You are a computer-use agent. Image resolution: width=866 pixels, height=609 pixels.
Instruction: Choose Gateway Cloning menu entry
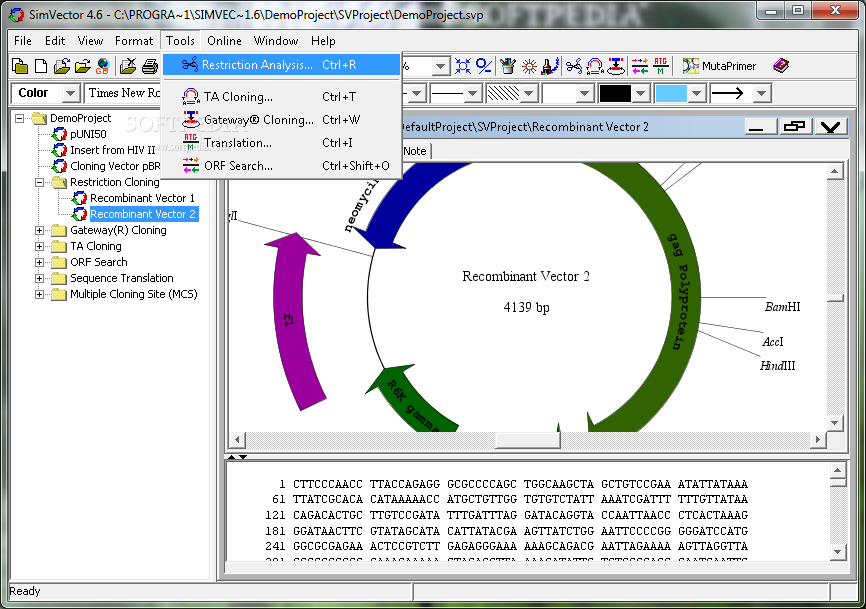point(282,120)
